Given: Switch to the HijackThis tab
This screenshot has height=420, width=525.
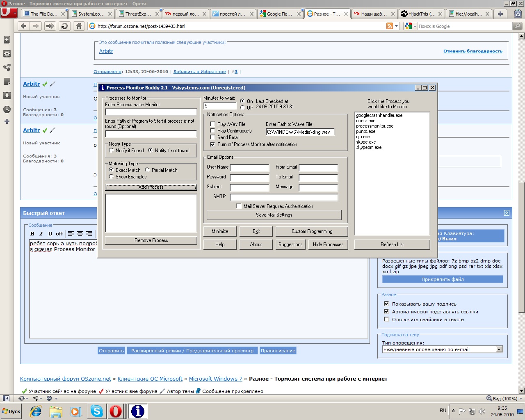Looking at the screenshot, I should point(421,14).
